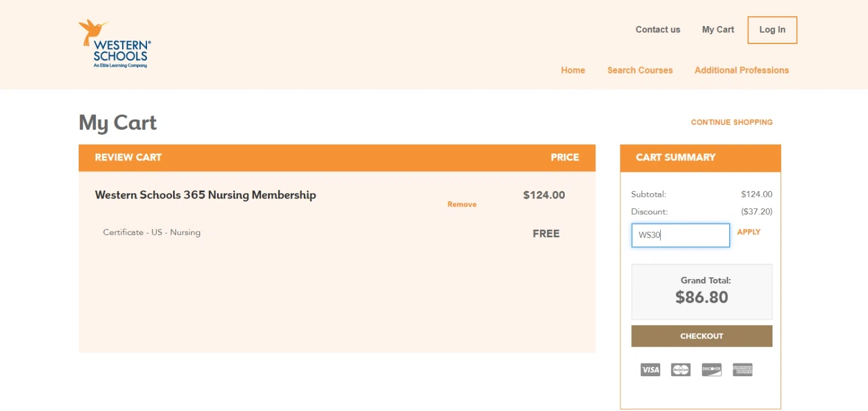Go to the Home menu item
868x411 pixels.
pos(573,70)
